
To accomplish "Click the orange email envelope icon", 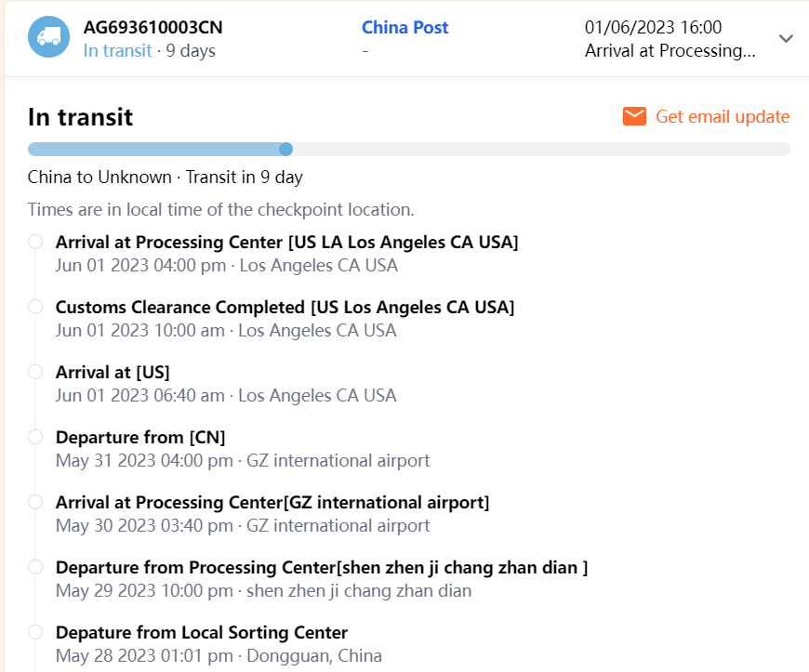I will (635, 116).
